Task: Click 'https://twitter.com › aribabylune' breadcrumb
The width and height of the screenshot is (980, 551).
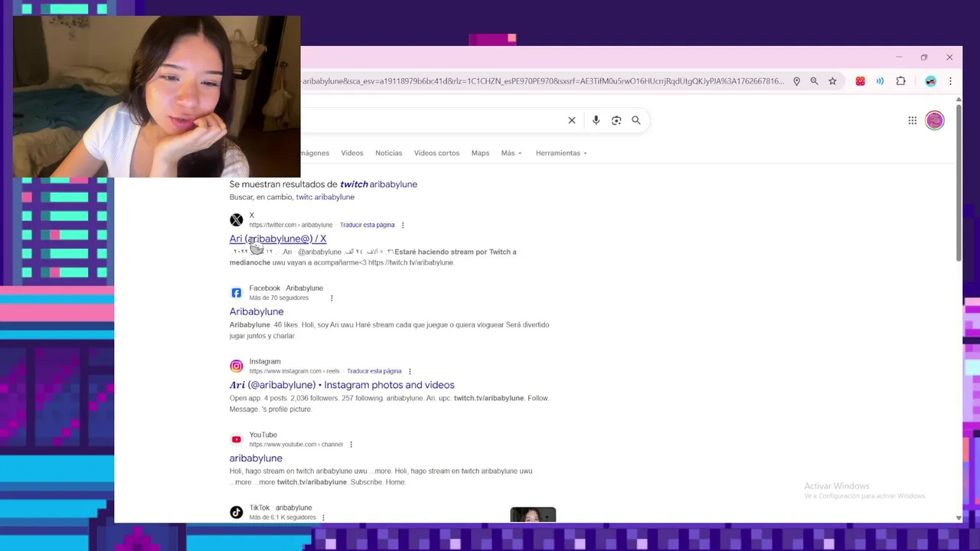Action: pyautogui.click(x=291, y=225)
